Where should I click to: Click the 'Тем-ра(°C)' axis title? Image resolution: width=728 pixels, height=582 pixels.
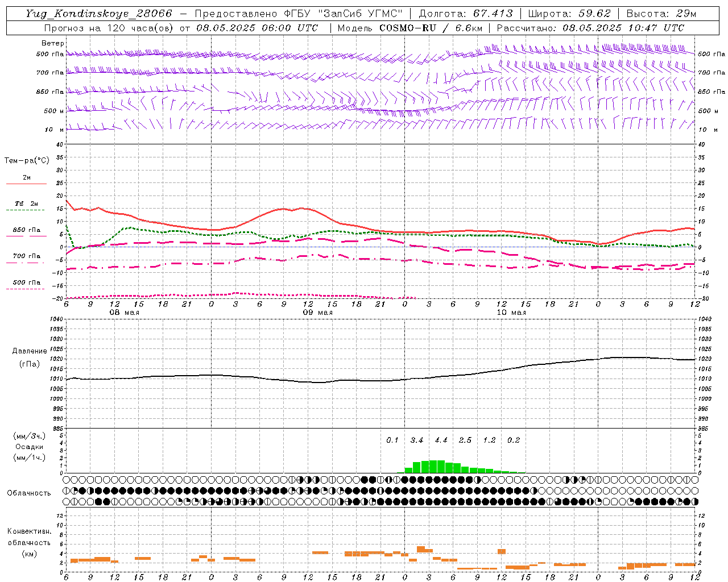click(x=27, y=161)
